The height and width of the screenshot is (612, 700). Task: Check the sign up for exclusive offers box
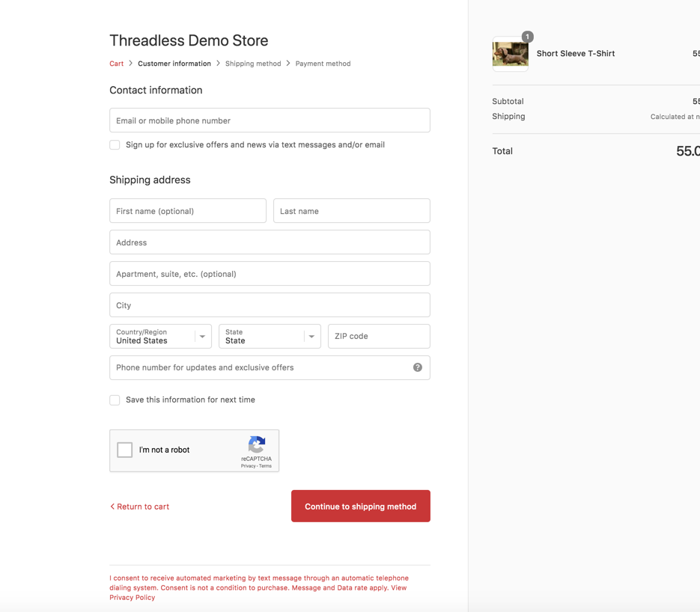(115, 145)
